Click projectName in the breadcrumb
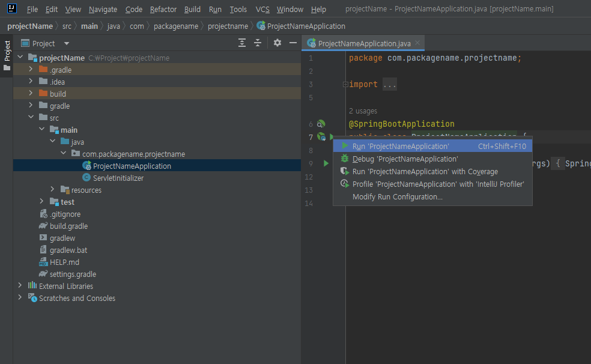Image resolution: width=591 pixels, height=364 pixels. 30,26
